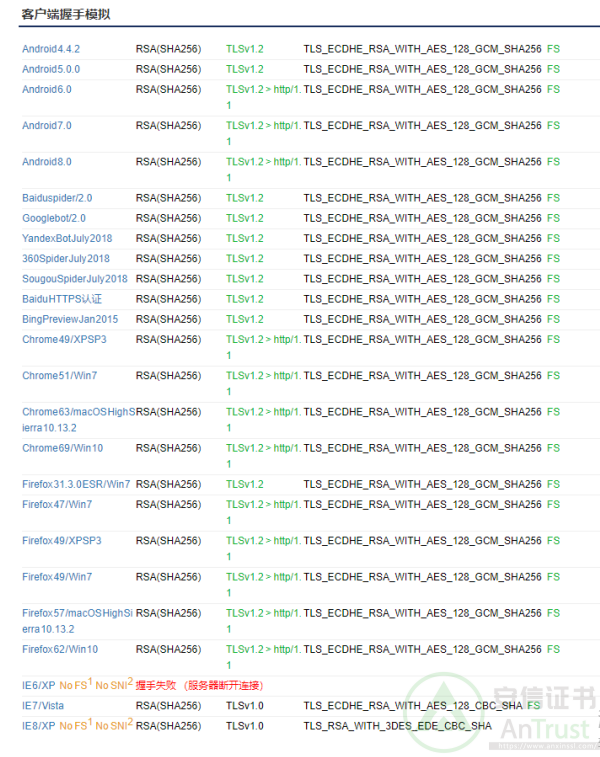Open the Android4.4.2 client link
Screen dimensions: 600x757
[x=51, y=49]
